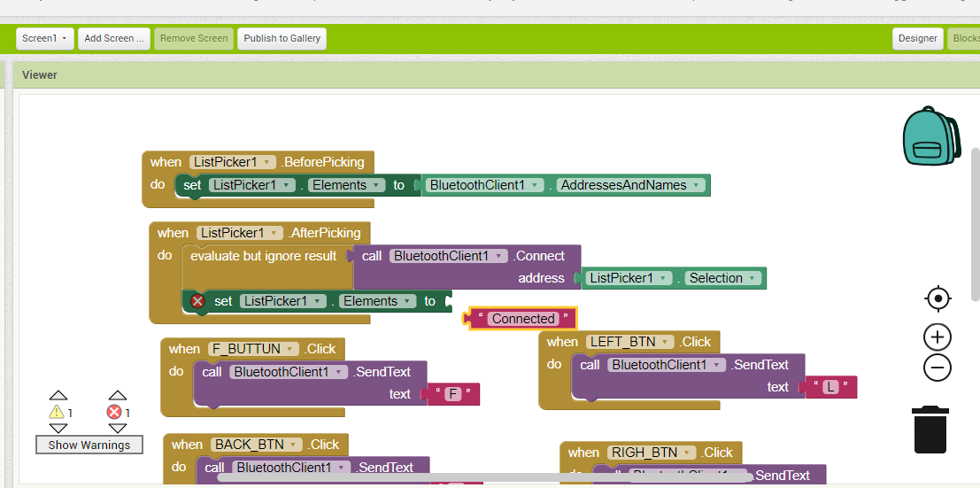
Task: Expand the AddressesAndNames property dropdown
Action: tap(697, 185)
